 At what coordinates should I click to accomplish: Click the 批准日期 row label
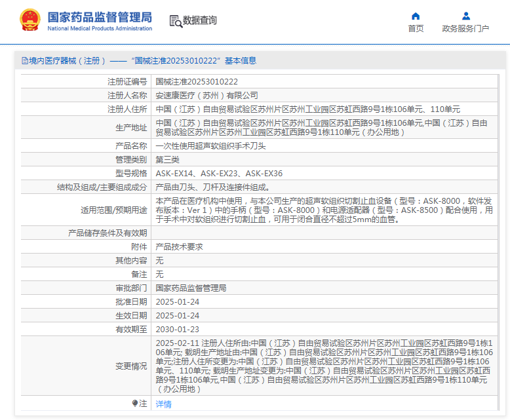pos(131,301)
